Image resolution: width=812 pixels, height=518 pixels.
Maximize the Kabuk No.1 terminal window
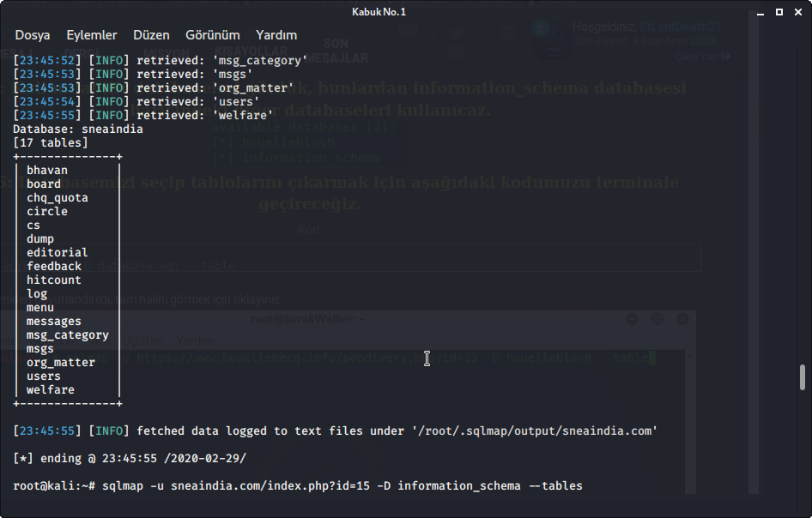(779, 12)
